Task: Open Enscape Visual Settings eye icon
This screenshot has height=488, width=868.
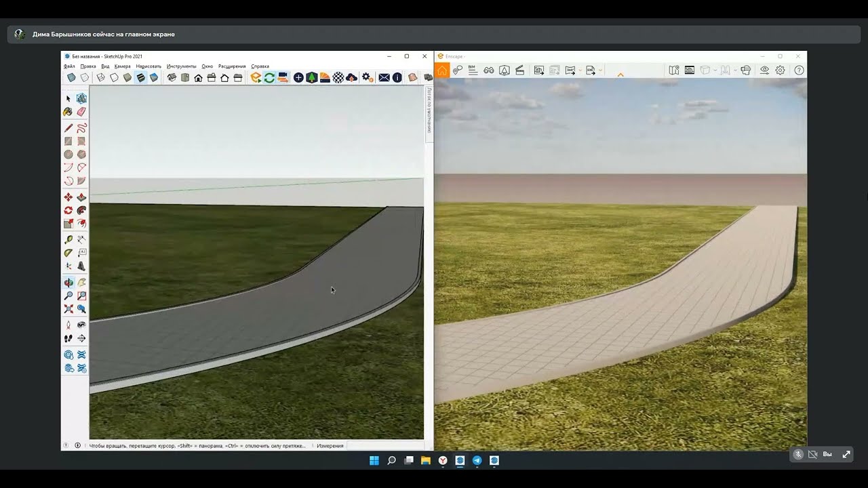Action: tap(764, 70)
